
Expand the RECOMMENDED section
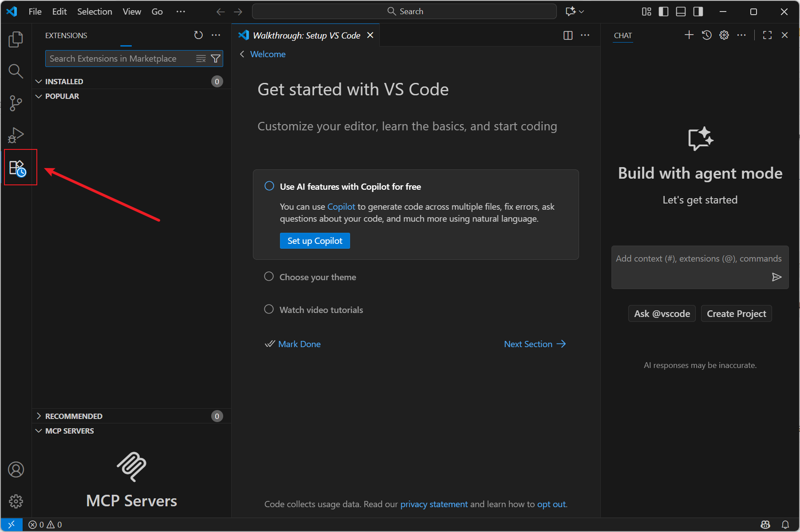click(x=131, y=416)
